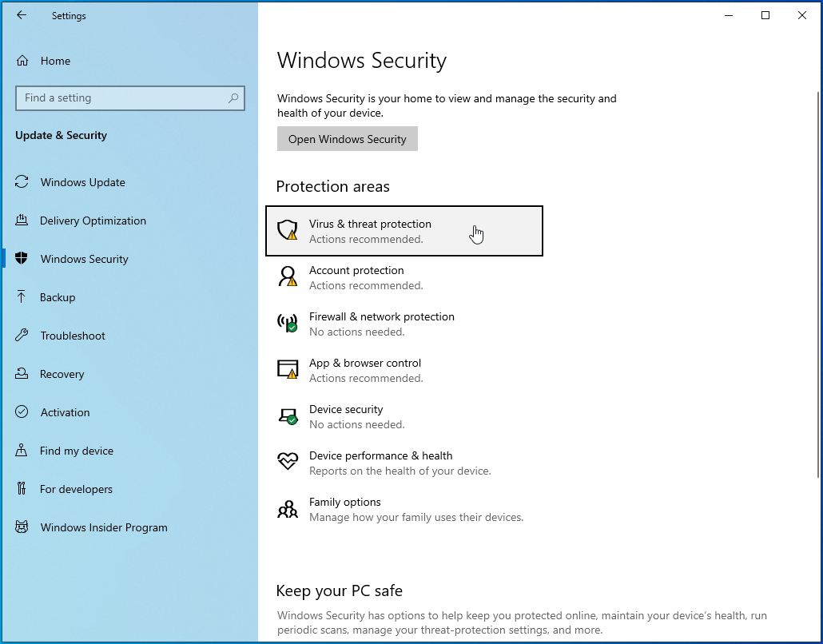
Task: Focus the Find a setting search box
Action: coord(120,98)
